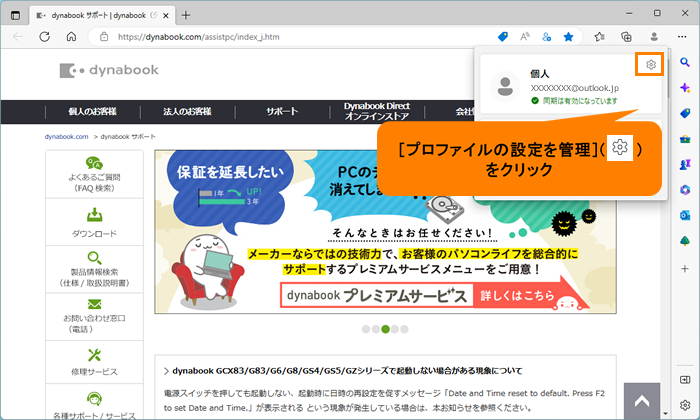Screen dimensions: 700x420
Task: Open the dynabook GCX83/G83 startup issue notice
Action: point(347,371)
